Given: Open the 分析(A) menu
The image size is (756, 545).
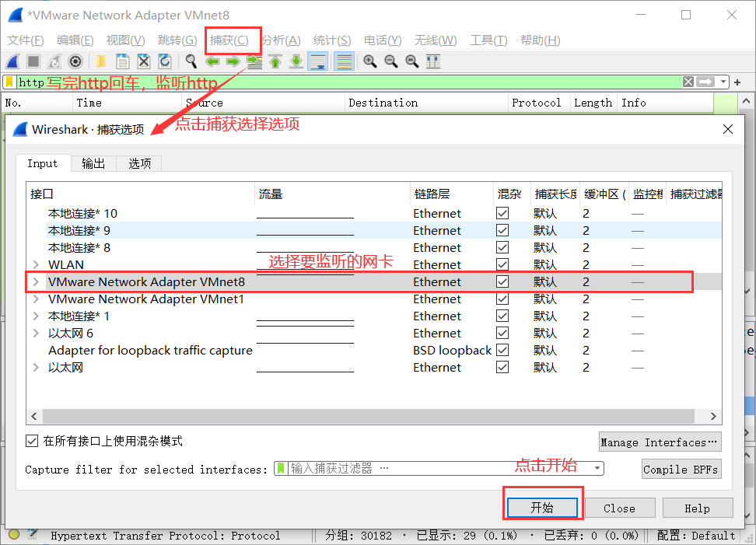Looking at the screenshot, I should 281,40.
